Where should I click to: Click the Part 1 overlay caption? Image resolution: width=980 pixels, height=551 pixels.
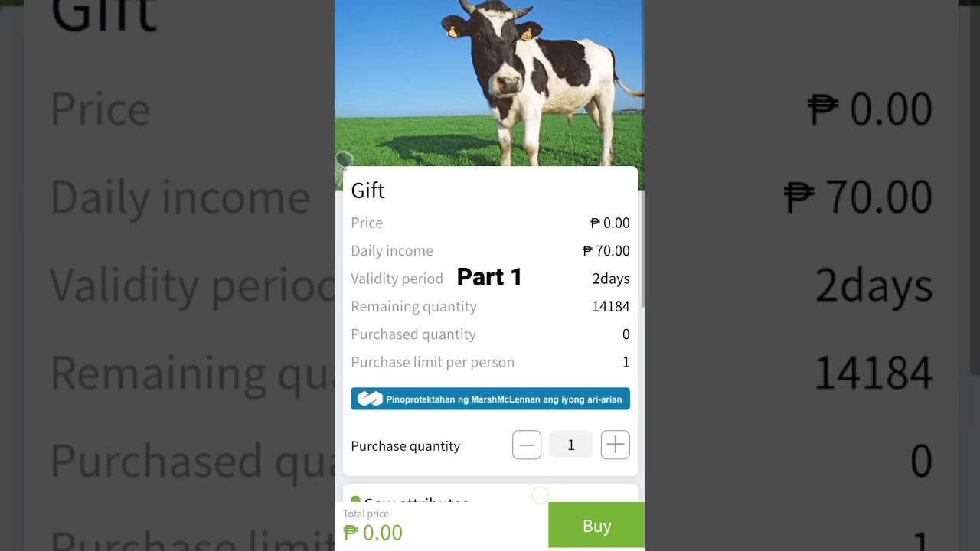tap(489, 277)
